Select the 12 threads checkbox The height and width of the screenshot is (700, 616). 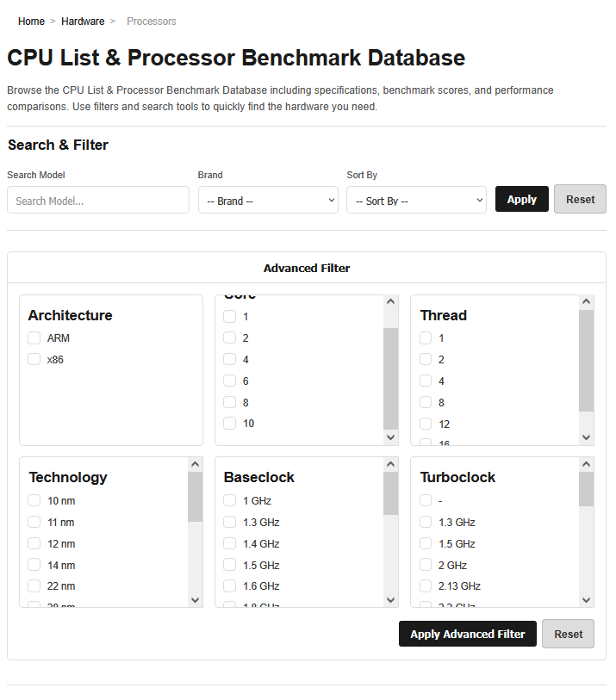[x=426, y=424]
